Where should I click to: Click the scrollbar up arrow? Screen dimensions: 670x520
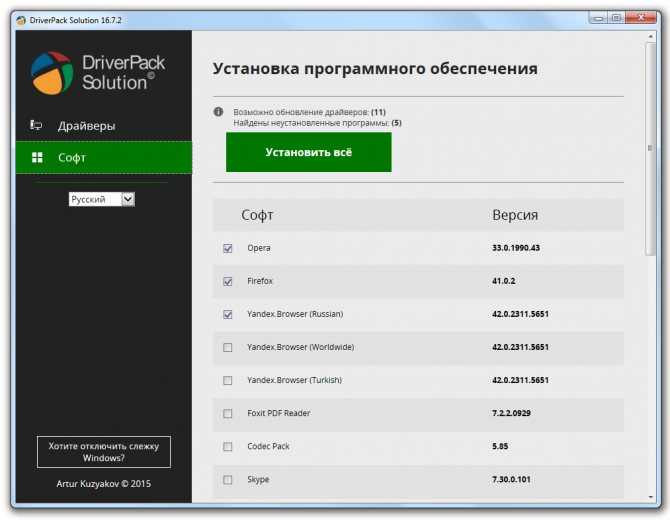click(650, 37)
